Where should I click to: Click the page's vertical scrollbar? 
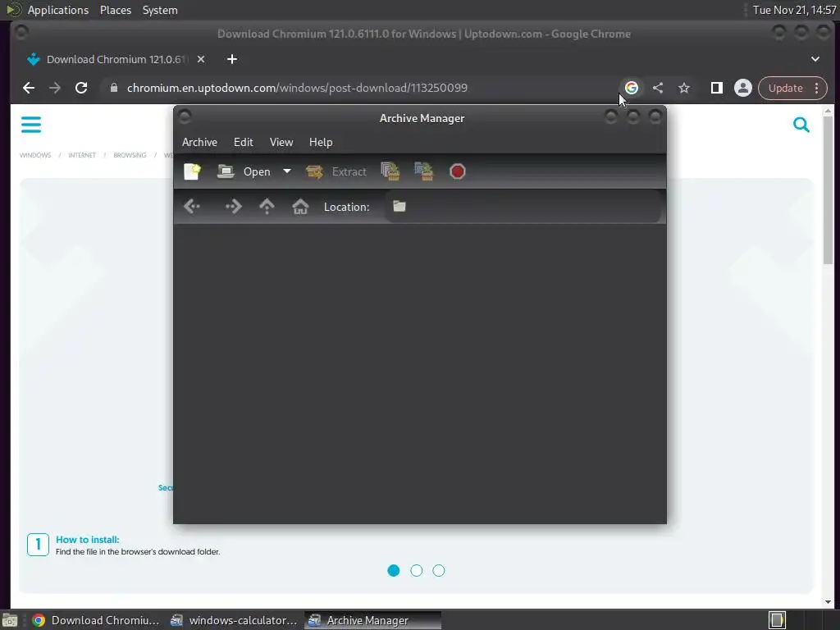coord(829,190)
